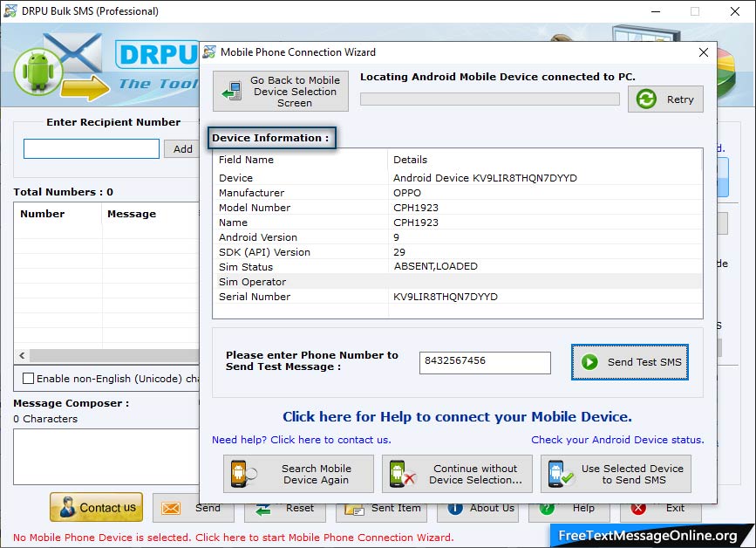
Task: Click the No Mobile Phone Device selected link
Action: (234, 538)
